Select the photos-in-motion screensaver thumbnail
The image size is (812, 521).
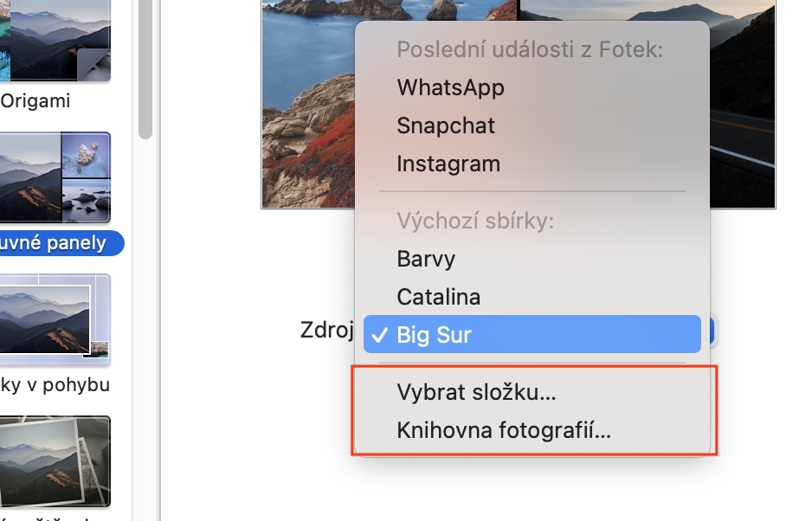(x=55, y=319)
